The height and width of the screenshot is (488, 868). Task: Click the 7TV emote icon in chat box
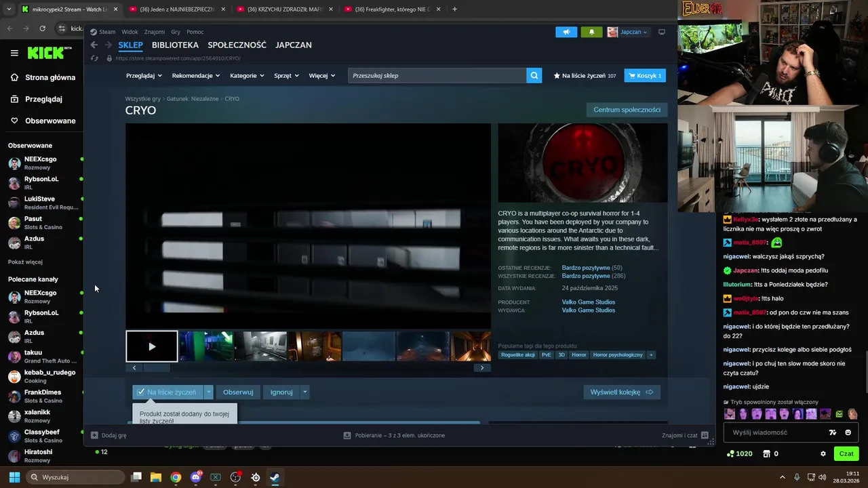coord(833,432)
